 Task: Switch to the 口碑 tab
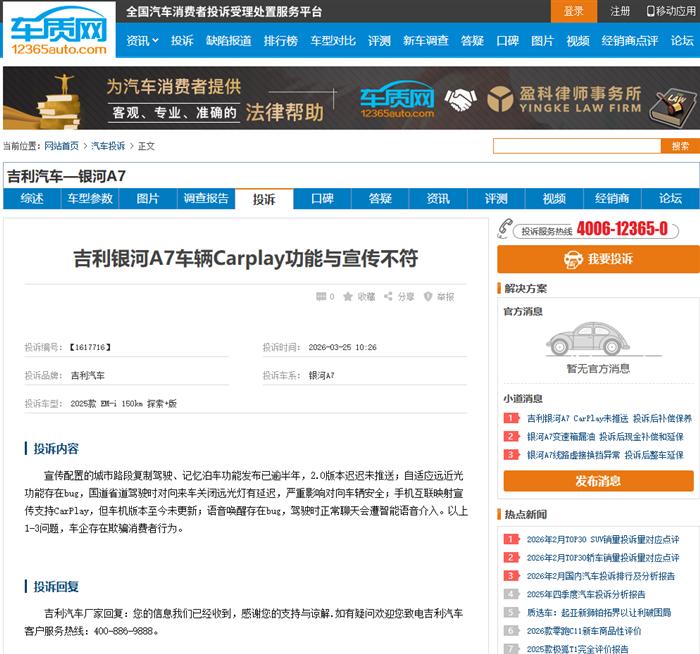click(x=322, y=199)
